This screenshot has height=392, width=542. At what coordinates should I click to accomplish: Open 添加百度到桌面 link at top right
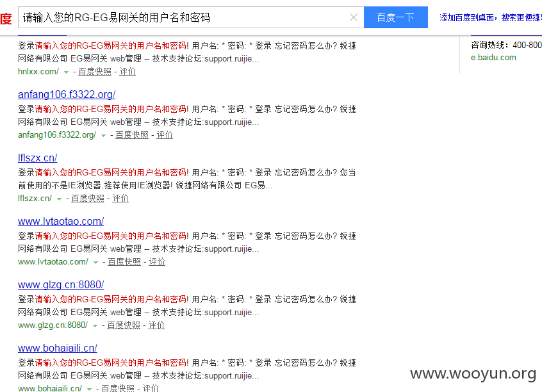[491, 17]
